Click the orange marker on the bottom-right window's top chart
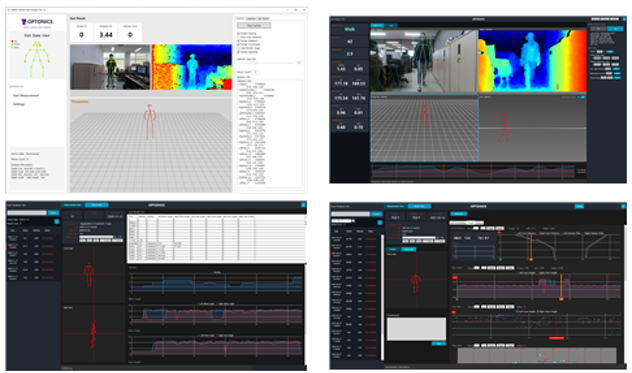This screenshot has height=373, width=632. 531,259
